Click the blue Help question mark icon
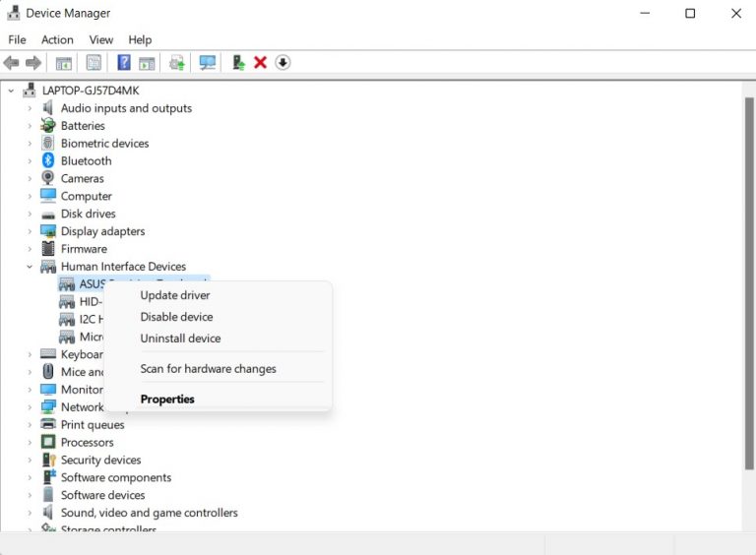This screenshot has width=756, height=555. click(124, 62)
